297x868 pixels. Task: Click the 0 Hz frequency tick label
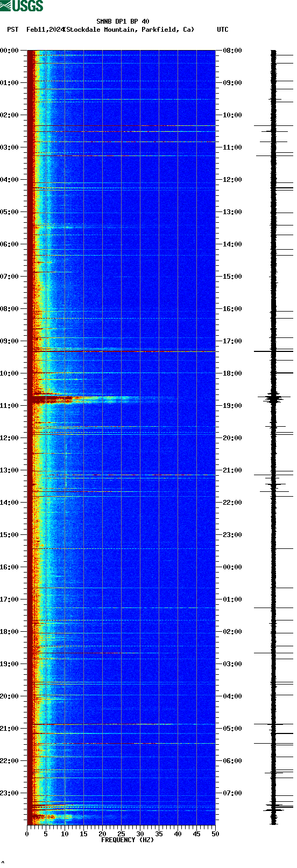tap(27, 834)
